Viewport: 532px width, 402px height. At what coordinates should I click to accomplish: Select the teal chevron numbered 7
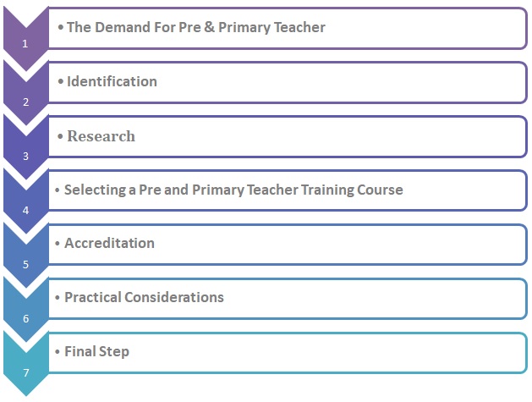25,363
